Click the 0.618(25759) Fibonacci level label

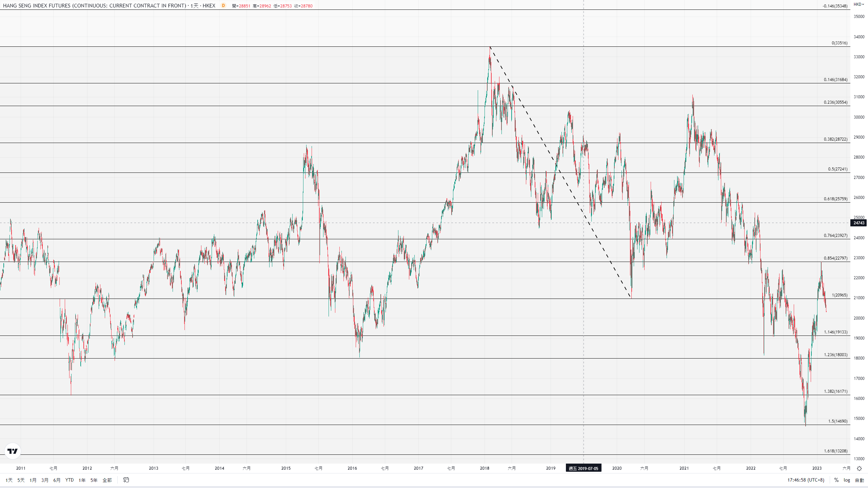tap(835, 199)
